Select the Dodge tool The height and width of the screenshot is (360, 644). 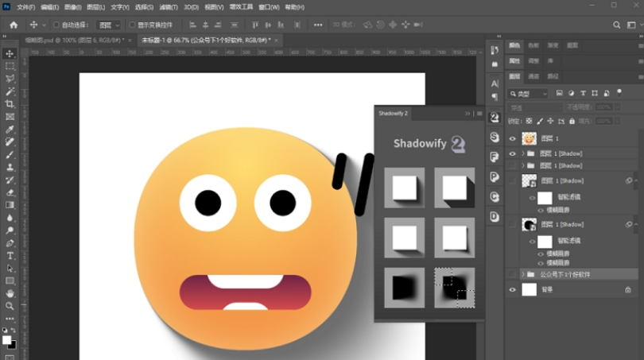click(10, 230)
